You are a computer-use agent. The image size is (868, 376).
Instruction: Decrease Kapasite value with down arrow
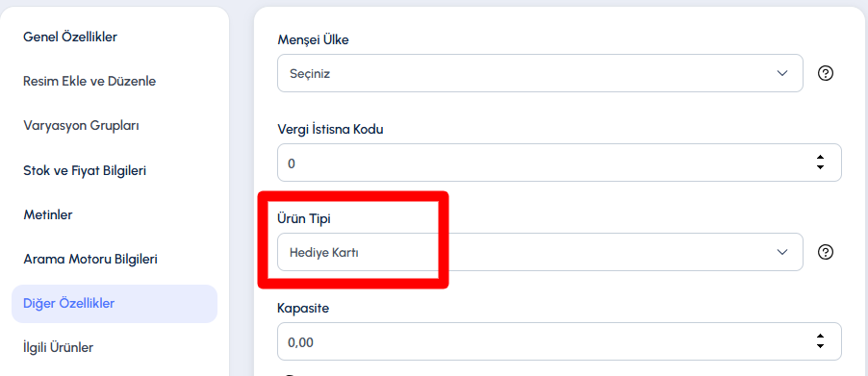(x=821, y=346)
